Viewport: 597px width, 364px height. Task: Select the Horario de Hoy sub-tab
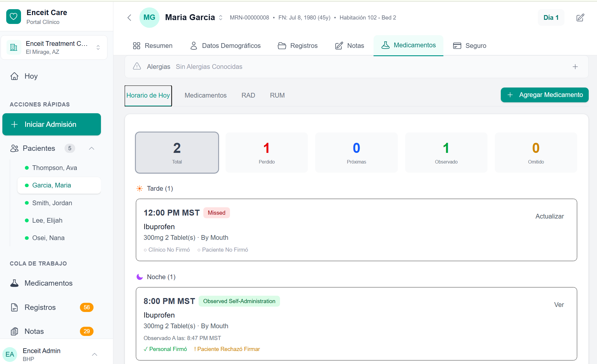148,96
